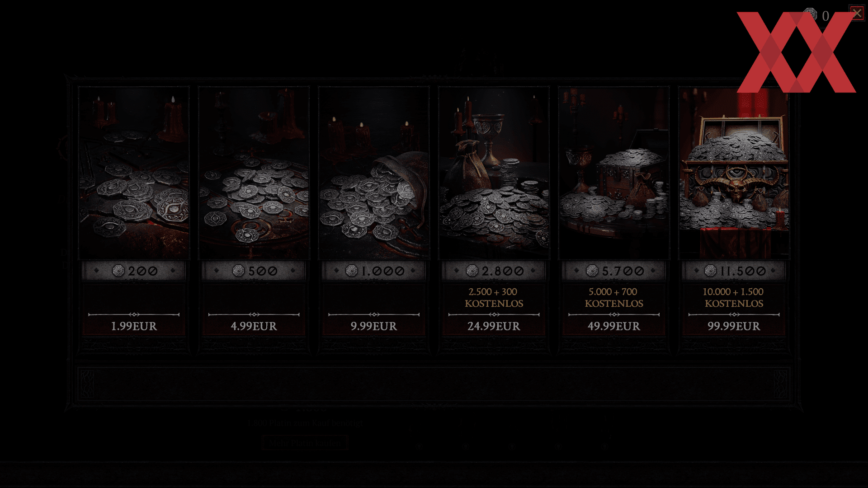Choose the 1.000 Platinum coin pouch image
This screenshot has width=868, height=488.
click(x=374, y=173)
